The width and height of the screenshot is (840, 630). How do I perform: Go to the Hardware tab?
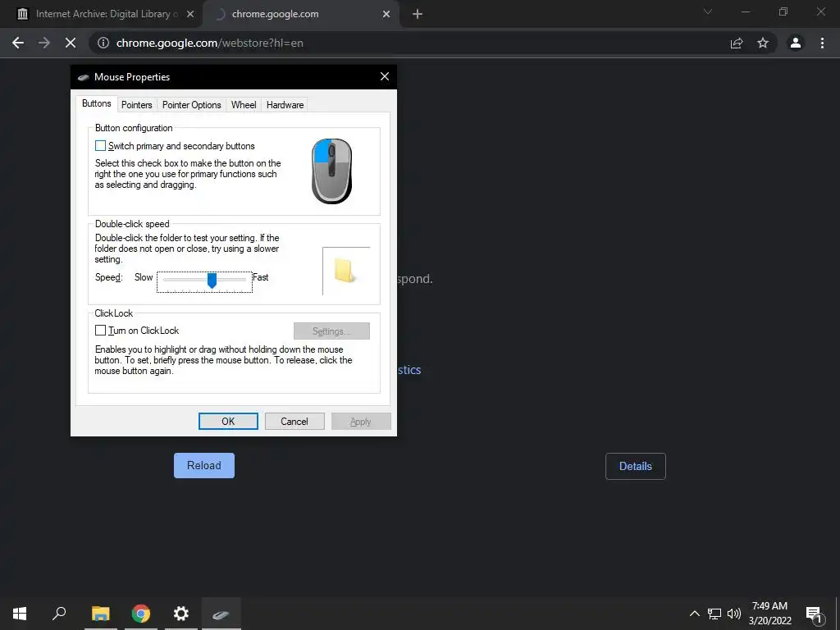click(x=285, y=105)
